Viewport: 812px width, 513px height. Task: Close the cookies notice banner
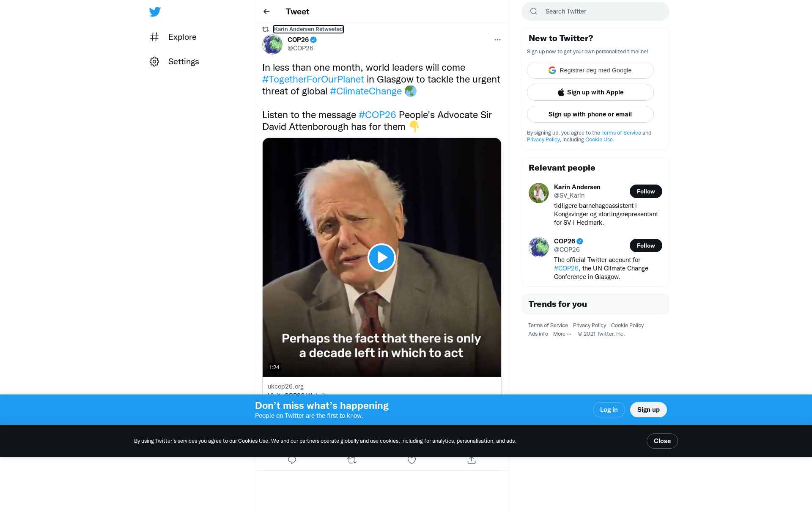(x=662, y=441)
